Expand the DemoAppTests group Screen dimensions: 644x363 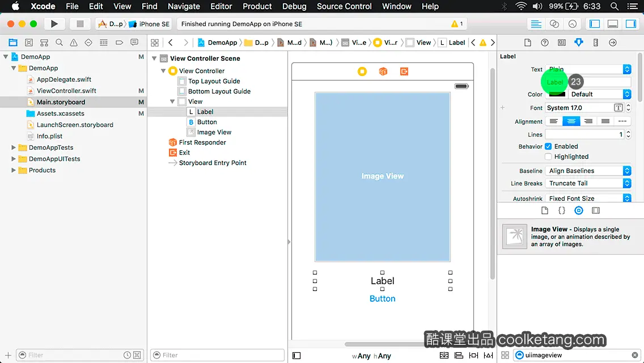tap(14, 147)
